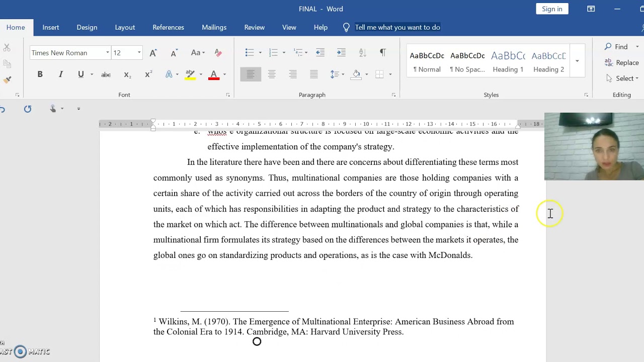644x362 pixels.
Task: Decrease paragraph indent
Action: (x=320, y=52)
